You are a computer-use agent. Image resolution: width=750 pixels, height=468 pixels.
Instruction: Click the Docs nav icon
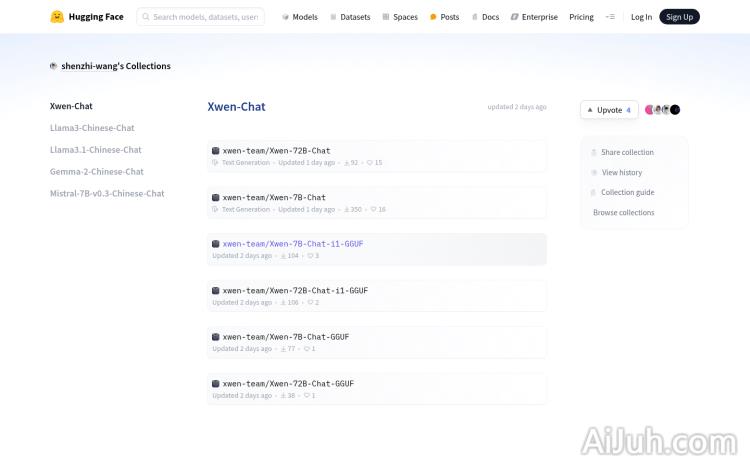pos(474,17)
